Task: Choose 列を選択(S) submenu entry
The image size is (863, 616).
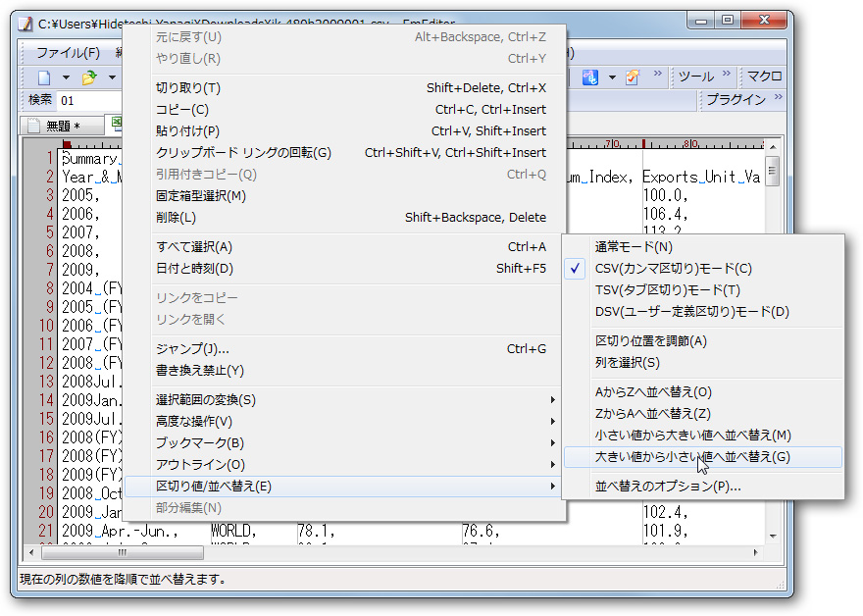Action: (703, 363)
